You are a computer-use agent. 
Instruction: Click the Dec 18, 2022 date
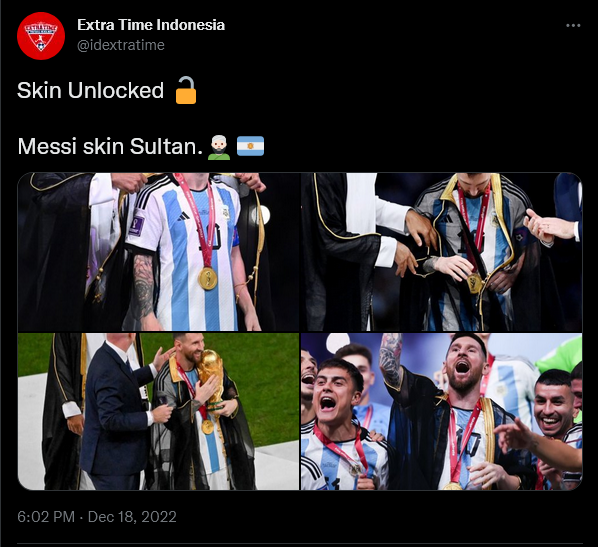pos(132,517)
